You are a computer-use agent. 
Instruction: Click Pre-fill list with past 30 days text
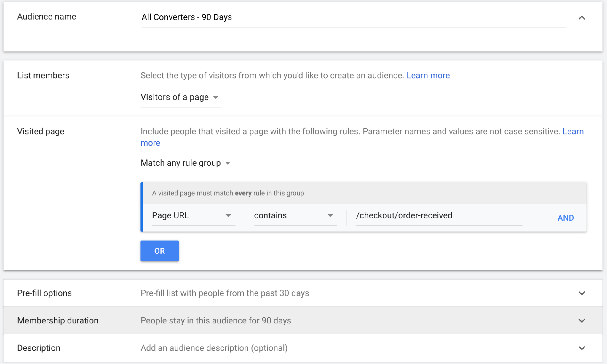[x=225, y=293]
